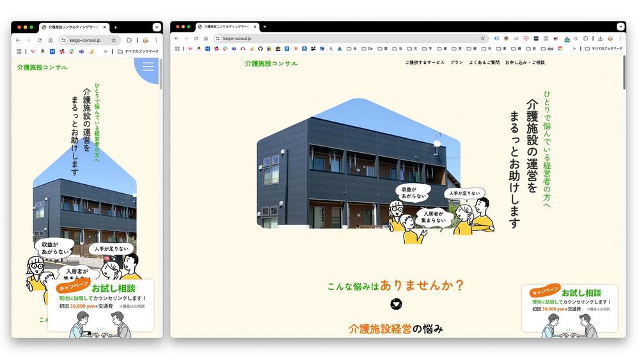This screenshot has height=364, width=639.
Task: Click the vertical scrollbar in the wide window
Action: (624, 72)
